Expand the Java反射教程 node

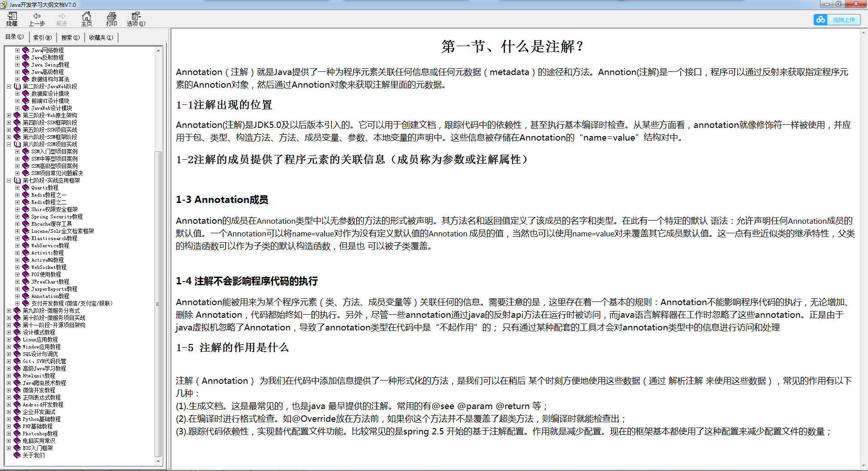pos(17,57)
